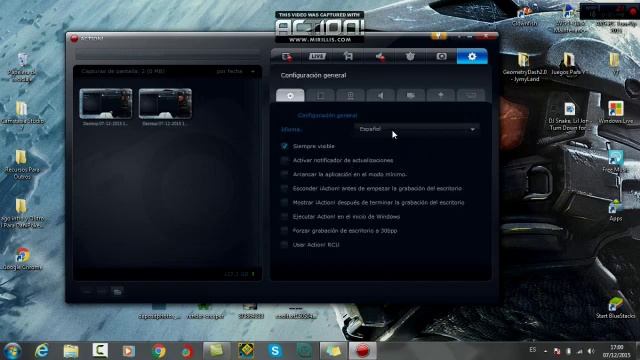Viewport: 640px width, 360px height.
Task: Select the general settings gear sub-tab
Action: pos(290,95)
